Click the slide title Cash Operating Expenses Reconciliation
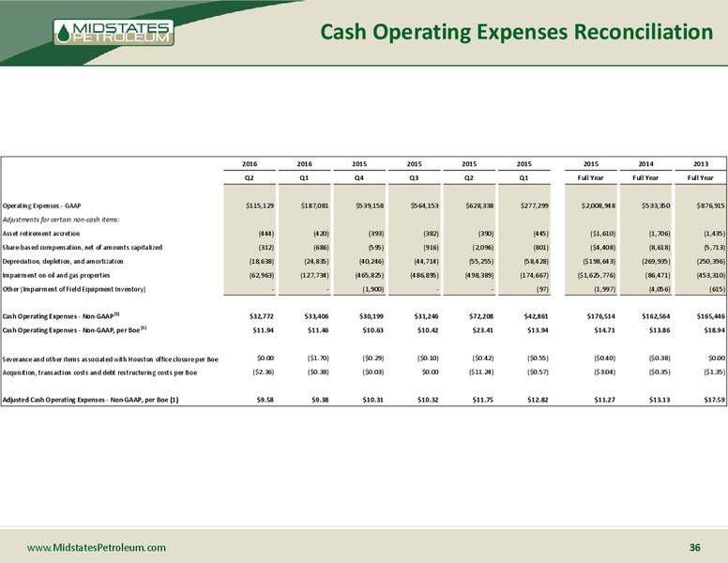 click(516, 33)
